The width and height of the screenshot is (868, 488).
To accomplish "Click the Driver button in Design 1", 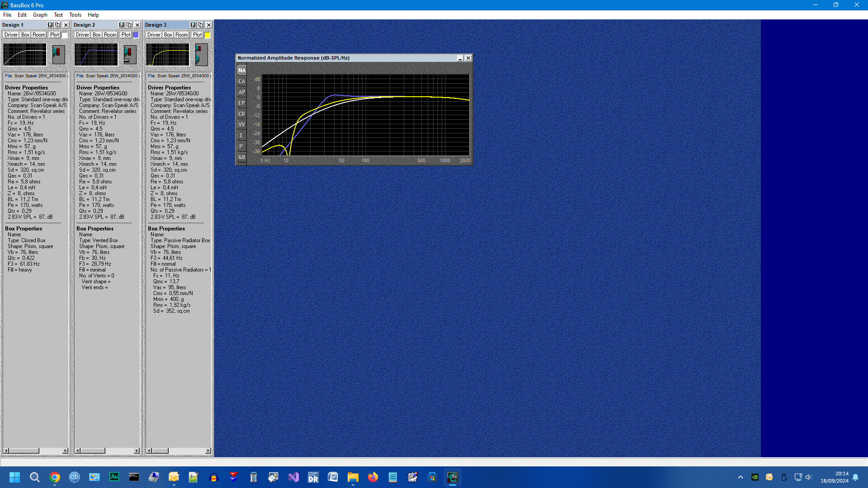I will tap(11, 35).
